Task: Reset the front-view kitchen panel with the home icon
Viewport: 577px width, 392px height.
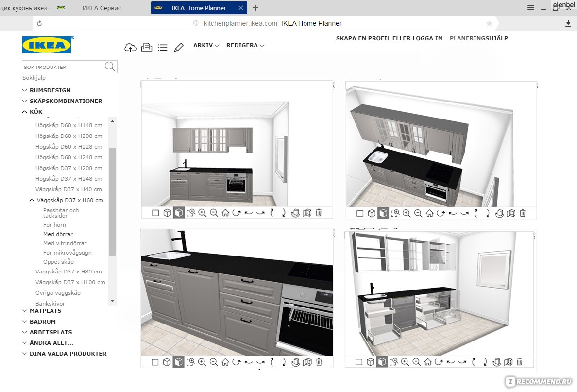Action: coord(225,213)
